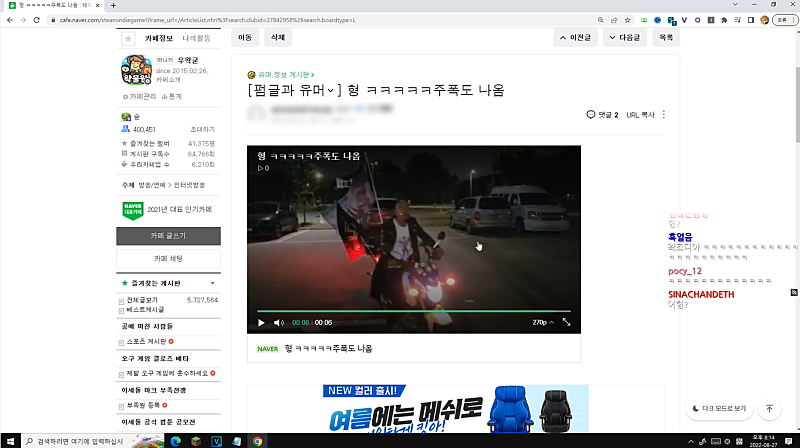Enter fullscreen on the video player
This screenshot has height=448, width=800.
pyautogui.click(x=567, y=323)
